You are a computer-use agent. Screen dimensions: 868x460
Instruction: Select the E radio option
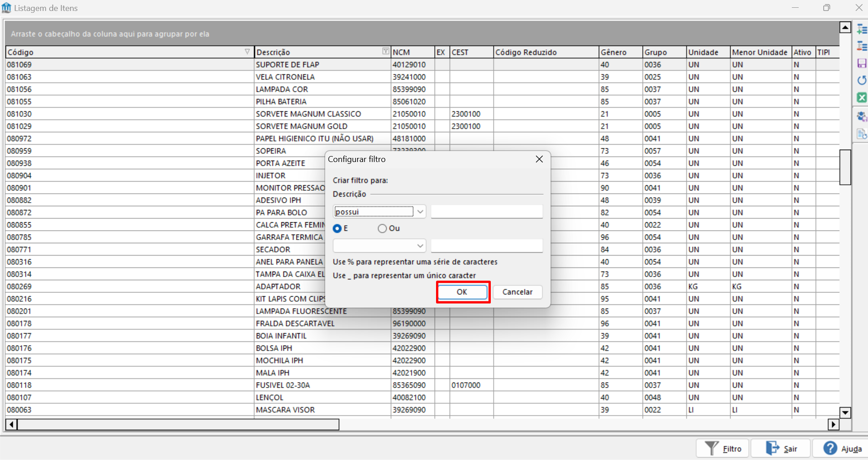point(337,228)
